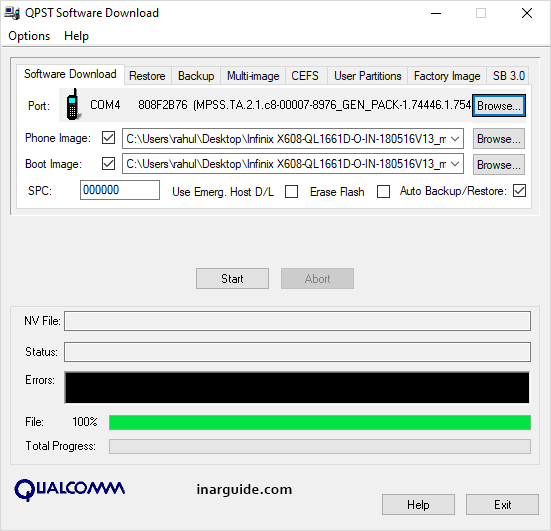The image size is (551, 531).
Task: Expand the Boot Image path dropdown
Action: tap(455, 164)
